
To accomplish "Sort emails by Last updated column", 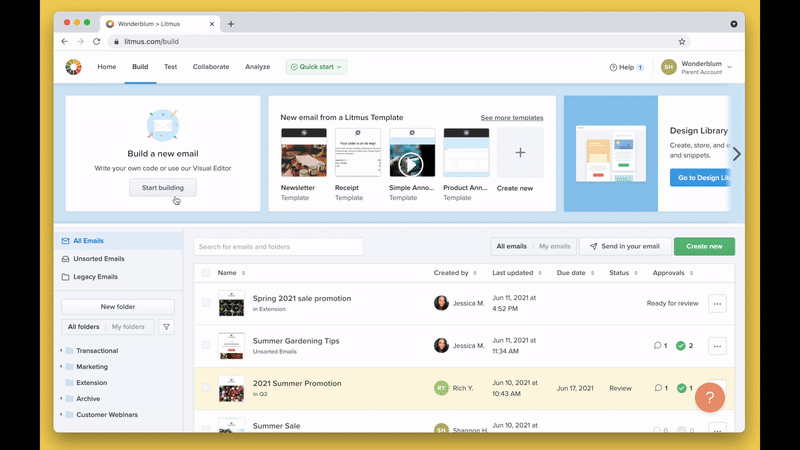I will coord(516,273).
